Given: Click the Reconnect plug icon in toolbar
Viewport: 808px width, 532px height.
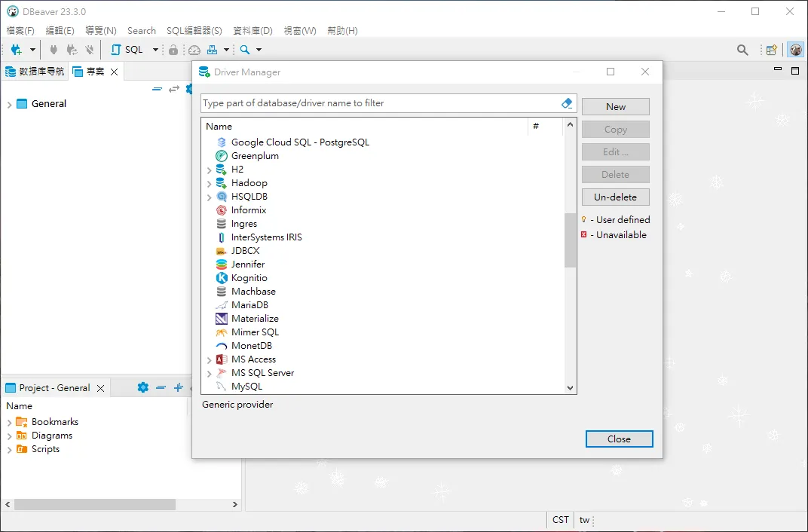Looking at the screenshot, I should 72,50.
